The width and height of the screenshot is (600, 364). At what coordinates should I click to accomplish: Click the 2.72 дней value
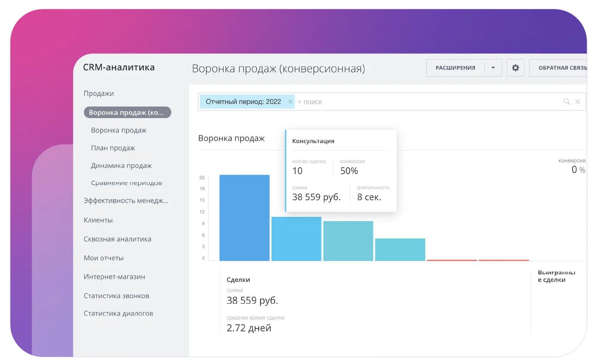pyautogui.click(x=249, y=328)
